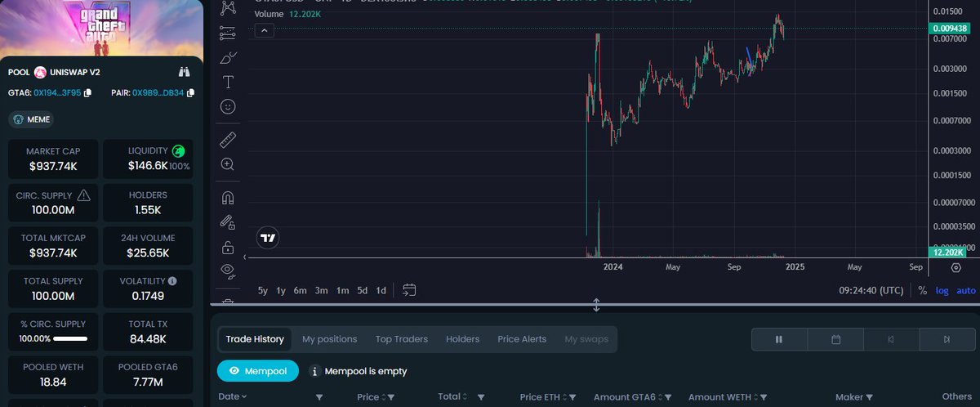Image resolution: width=980 pixels, height=407 pixels.
Task: Jump to first trade page
Action: click(x=891, y=339)
